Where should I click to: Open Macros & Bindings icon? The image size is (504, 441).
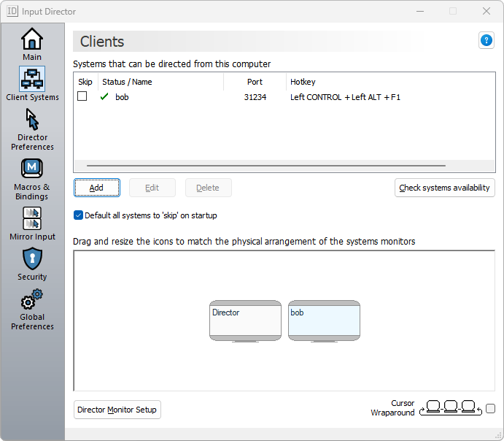32,168
